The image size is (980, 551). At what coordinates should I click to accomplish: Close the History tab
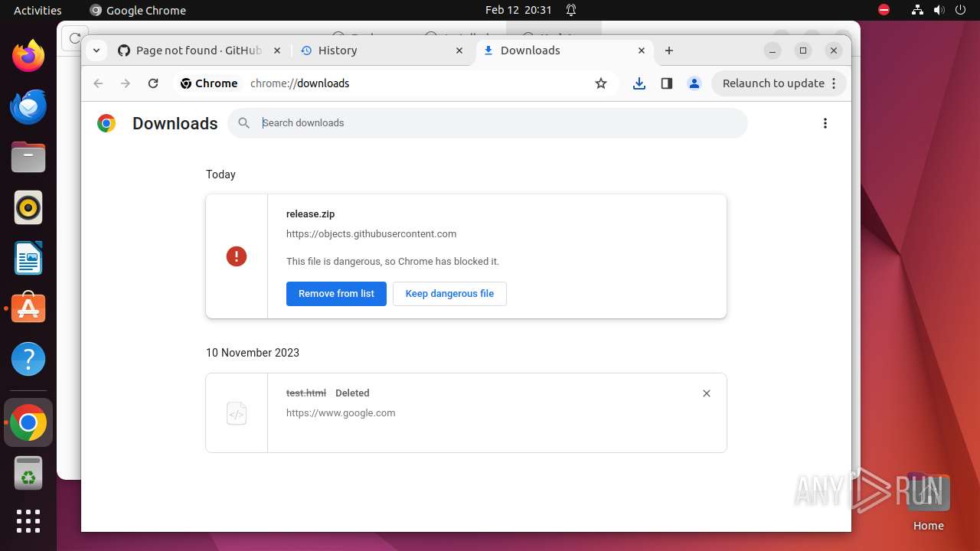click(459, 51)
